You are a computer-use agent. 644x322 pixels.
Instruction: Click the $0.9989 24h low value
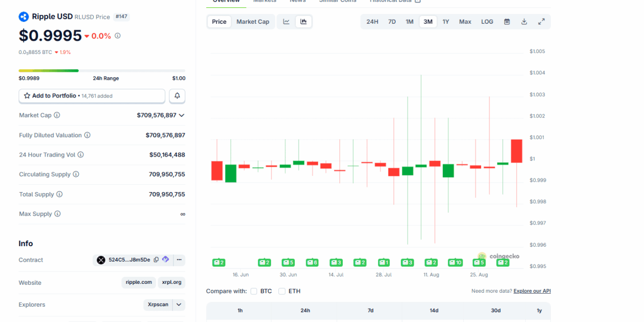coord(29,78)
